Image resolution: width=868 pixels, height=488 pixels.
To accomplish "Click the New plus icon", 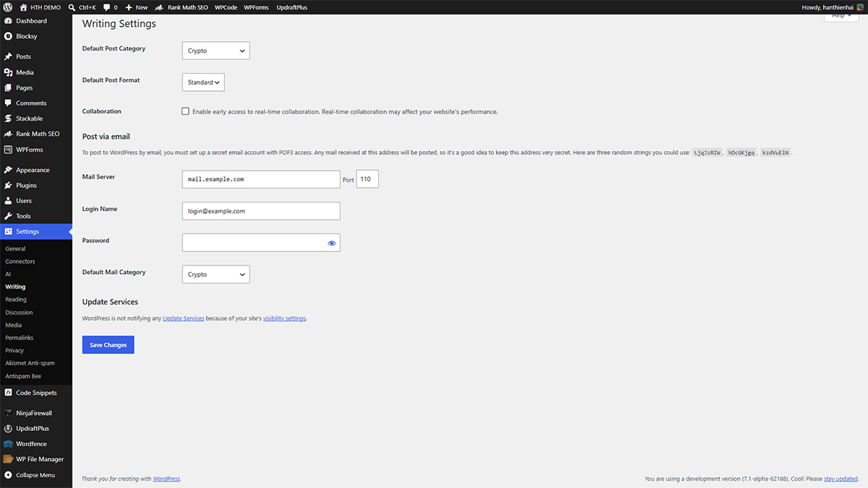I will (129, 7).
